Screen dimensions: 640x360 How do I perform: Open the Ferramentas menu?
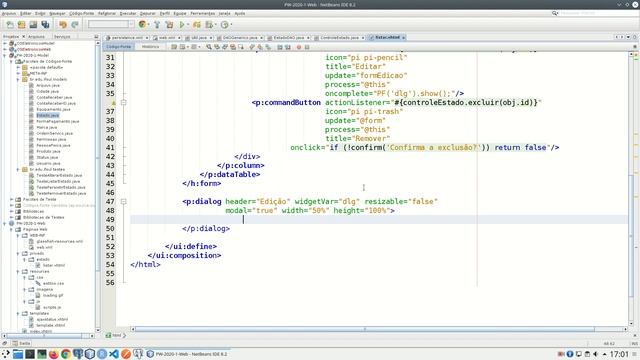(202, 13)
